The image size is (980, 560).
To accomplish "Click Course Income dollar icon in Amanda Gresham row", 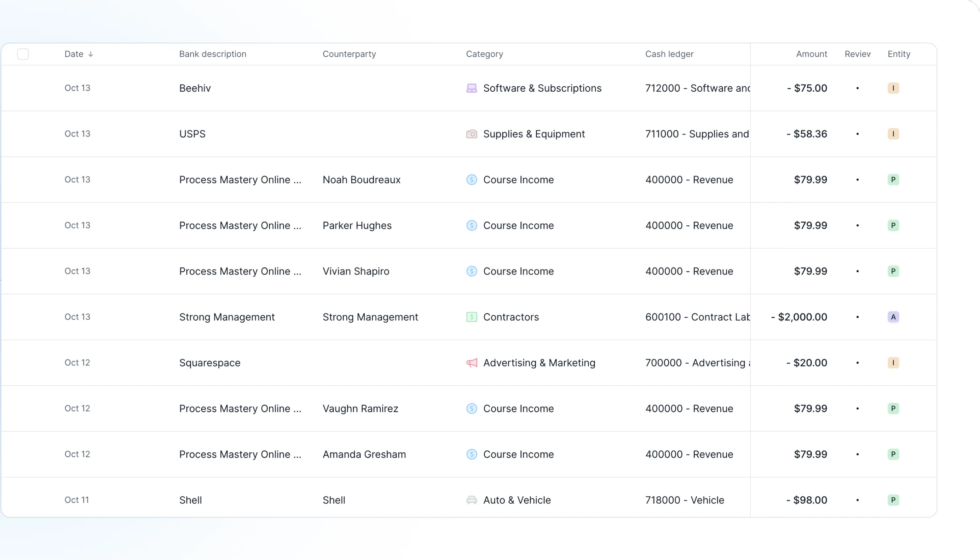I will (x=472, y=454).
